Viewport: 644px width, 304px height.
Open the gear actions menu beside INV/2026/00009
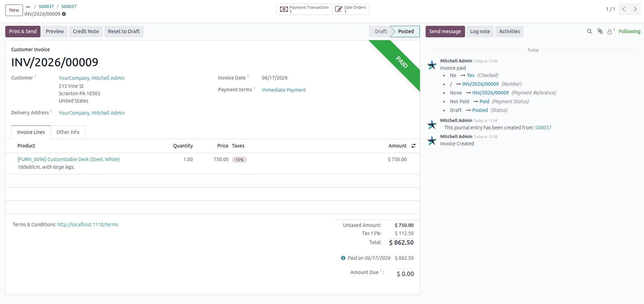64,14
